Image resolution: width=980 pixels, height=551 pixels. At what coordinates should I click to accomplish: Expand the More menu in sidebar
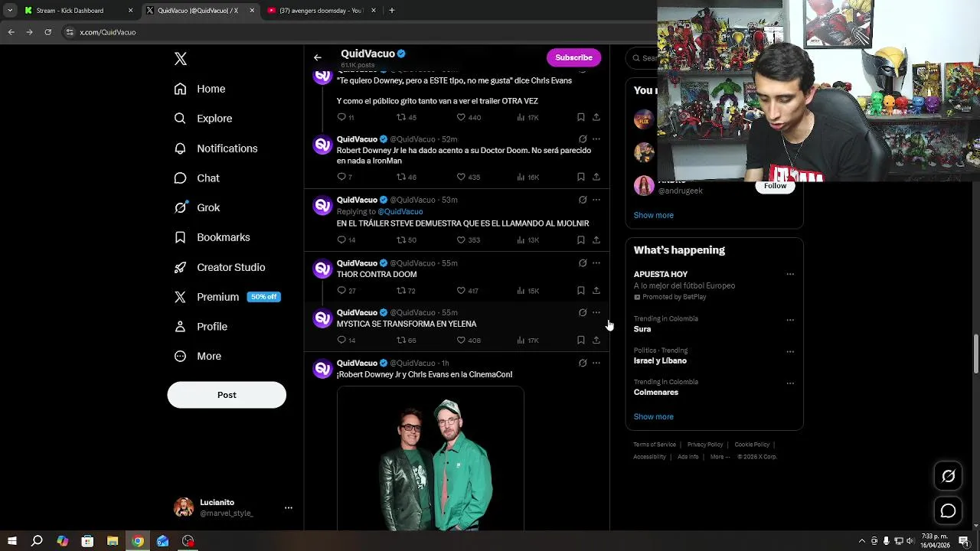click(198, 356)
